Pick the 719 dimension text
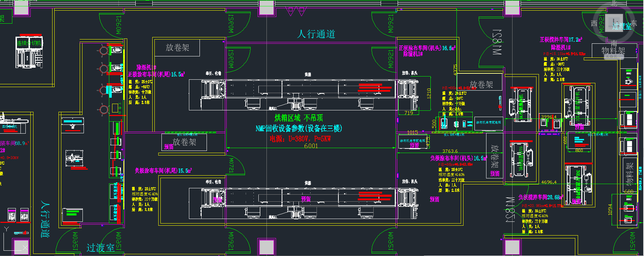This screenshot has width=644, height=256. [x=409, y=113]
